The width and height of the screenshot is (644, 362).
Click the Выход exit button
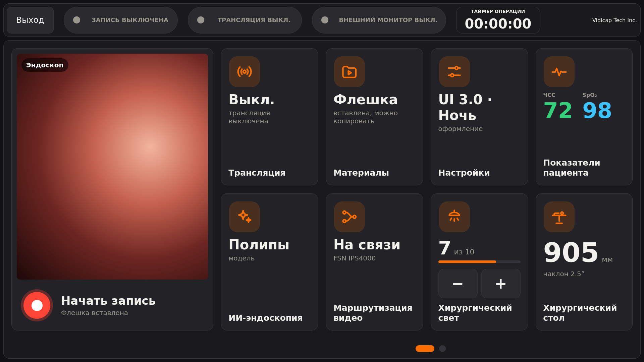tap(30, 20)
